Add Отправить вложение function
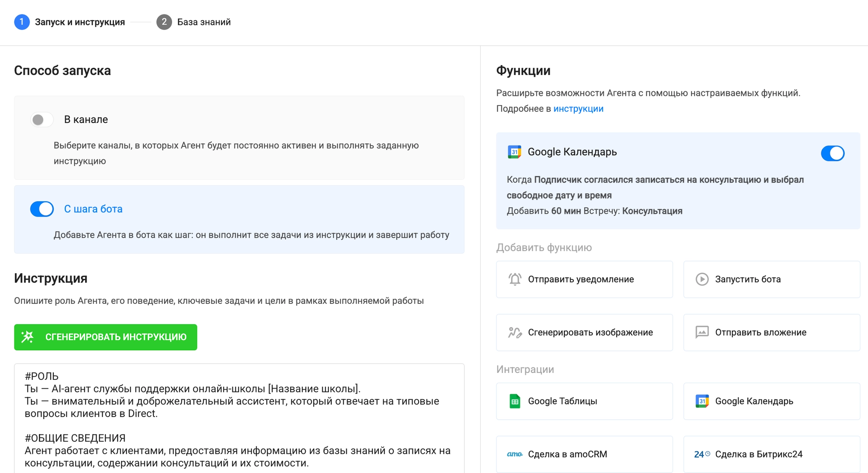 coord(772,332)
